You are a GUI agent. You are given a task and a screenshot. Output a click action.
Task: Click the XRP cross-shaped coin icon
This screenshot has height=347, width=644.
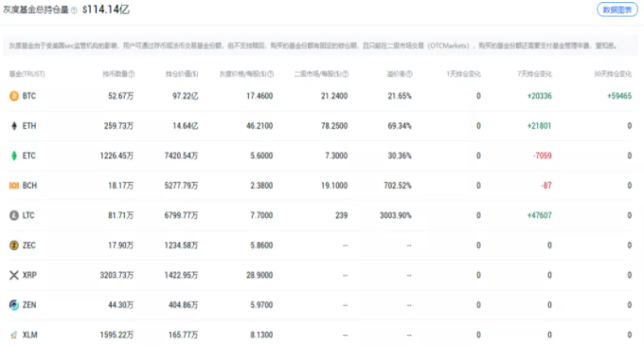tap(14, 275)
